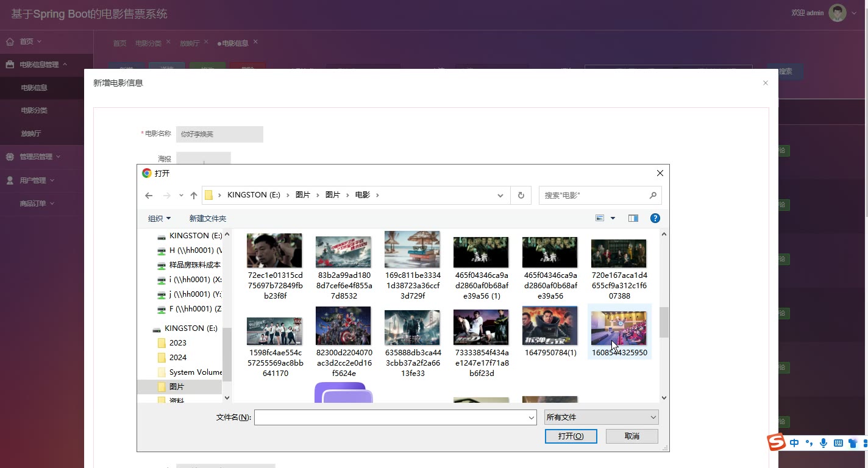Click the Sogou S input method icon
Viewport: 868px width, 468px height.
click(776, 442)
